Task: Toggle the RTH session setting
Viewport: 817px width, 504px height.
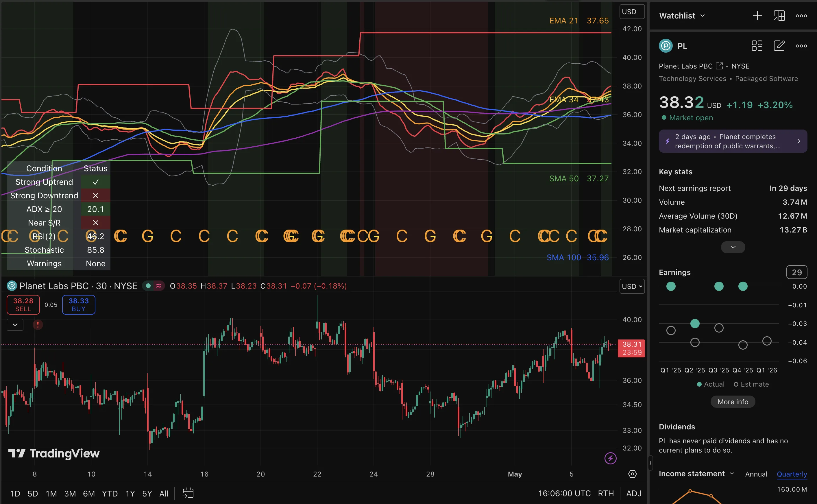Action: (x=605, y=493)
